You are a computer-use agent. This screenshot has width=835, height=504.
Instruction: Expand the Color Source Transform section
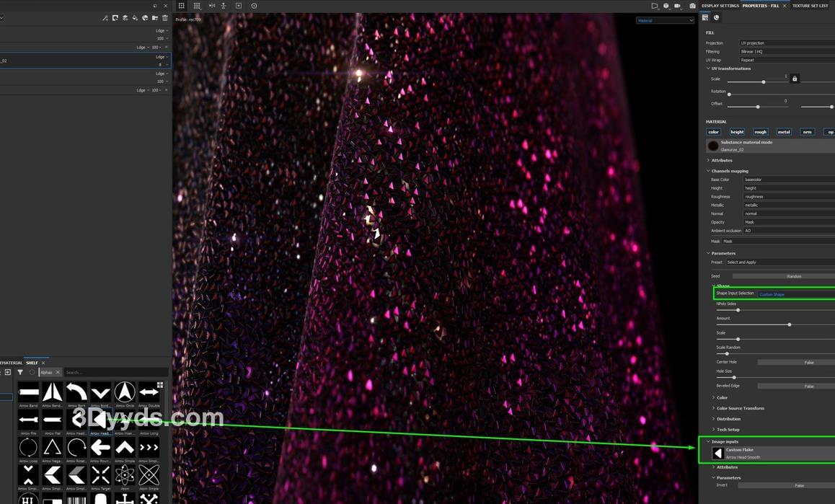coord(740,408)
